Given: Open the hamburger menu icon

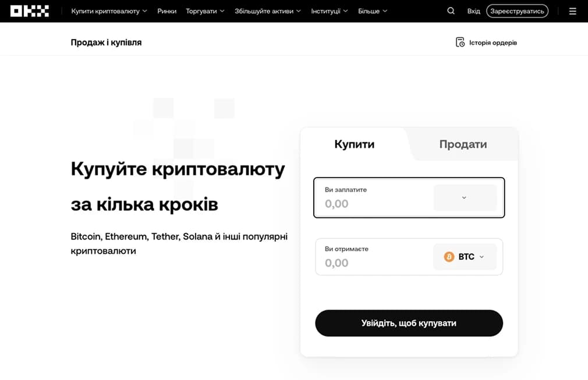Looking at the screenshot, I should tap(572, 11).
